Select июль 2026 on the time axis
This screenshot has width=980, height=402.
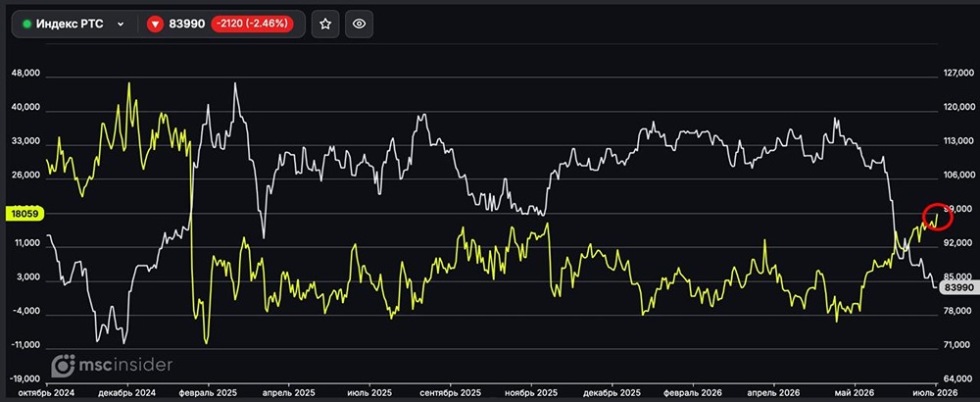(933, 394)
